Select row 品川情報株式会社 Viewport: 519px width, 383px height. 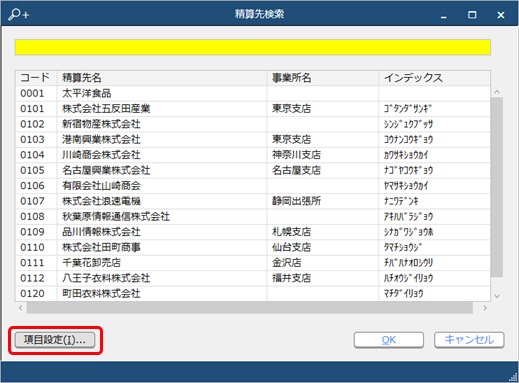tap(253, 232)
